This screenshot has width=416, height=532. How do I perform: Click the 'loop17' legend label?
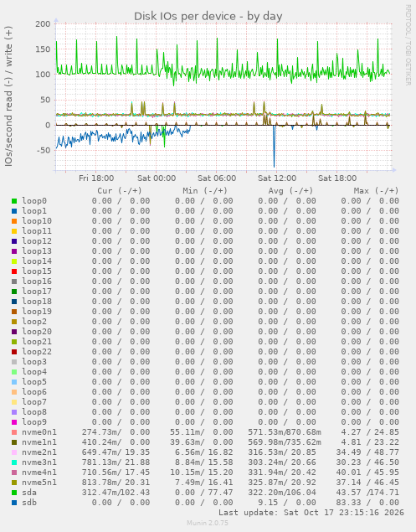pos(37,292)
